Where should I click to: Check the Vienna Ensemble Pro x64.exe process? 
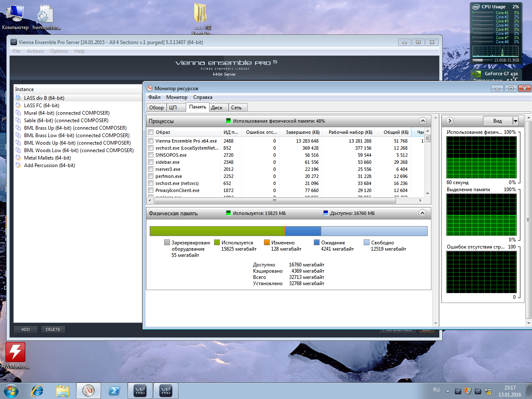pos(151,141)
